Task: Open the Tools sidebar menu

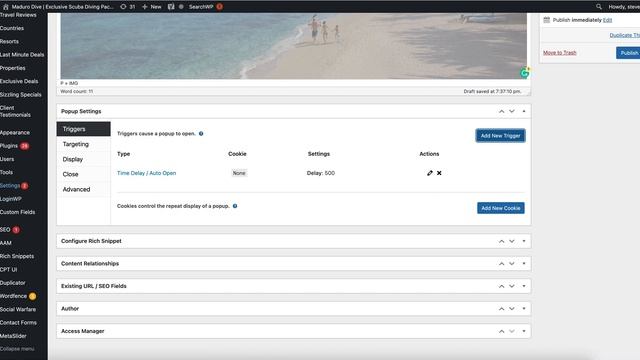Action: (x=7, y=172)
